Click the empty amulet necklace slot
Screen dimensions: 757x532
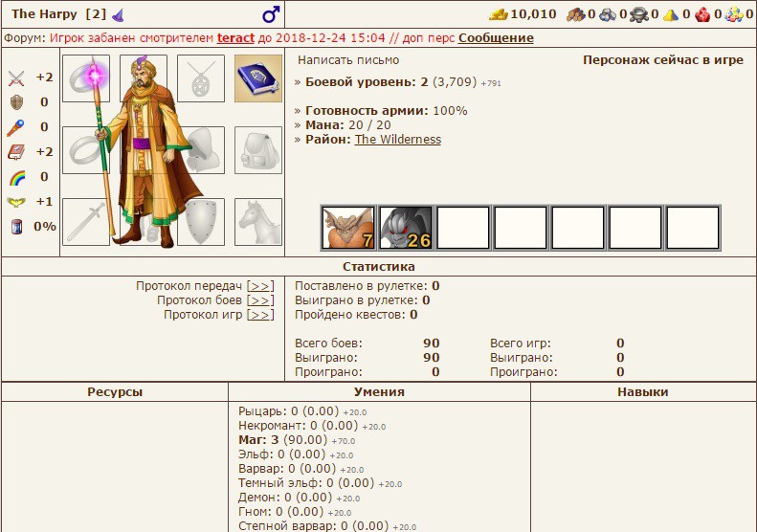[201, 78]
